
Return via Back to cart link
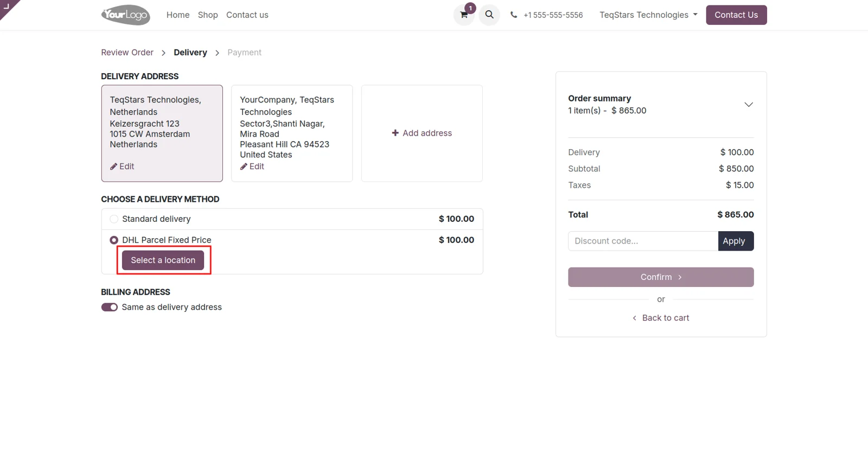(x=661, y=318)
